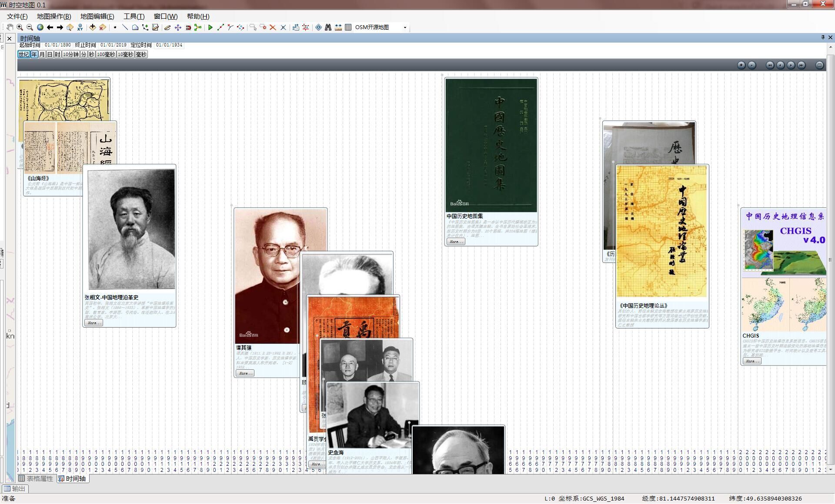The width and height of the screenshot is (835, 504).
Task: Toggle the 世纪 time scale button
Action: pos(23,54)
